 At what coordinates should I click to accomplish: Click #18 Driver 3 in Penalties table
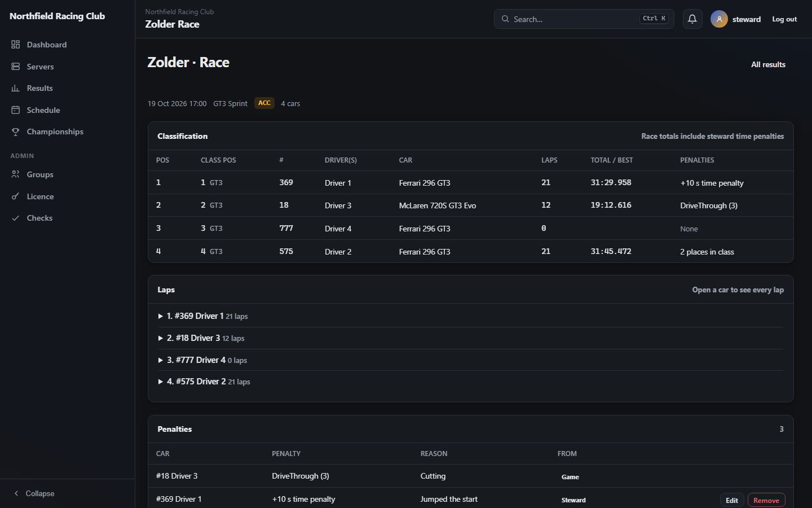[x=177, y=476]
